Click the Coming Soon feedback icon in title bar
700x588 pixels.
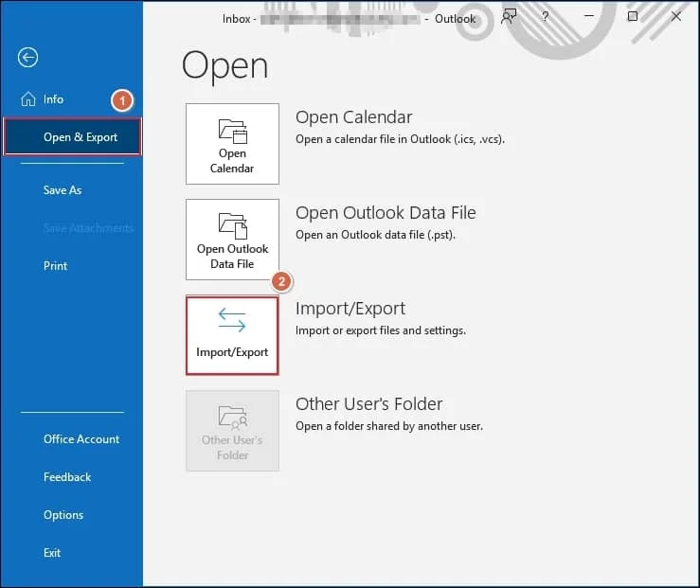pyautogui.click(x=509, y=16)
